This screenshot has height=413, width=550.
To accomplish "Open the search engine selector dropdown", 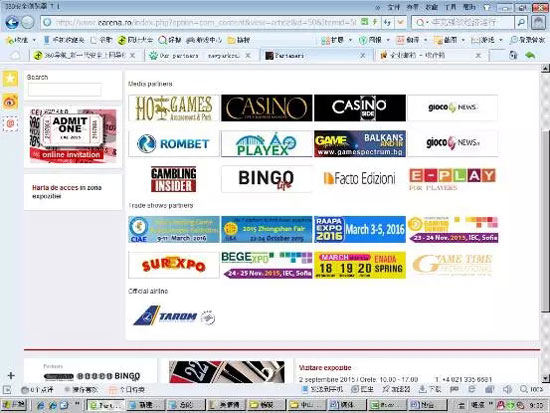I will point(421,22).
